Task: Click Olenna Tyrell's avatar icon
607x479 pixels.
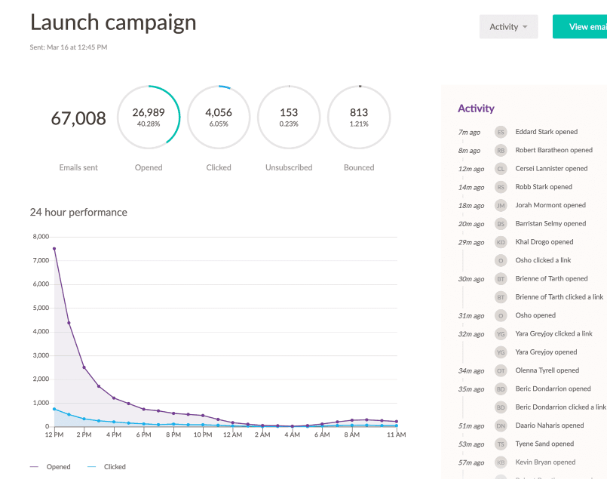Action: pos(501,371)
